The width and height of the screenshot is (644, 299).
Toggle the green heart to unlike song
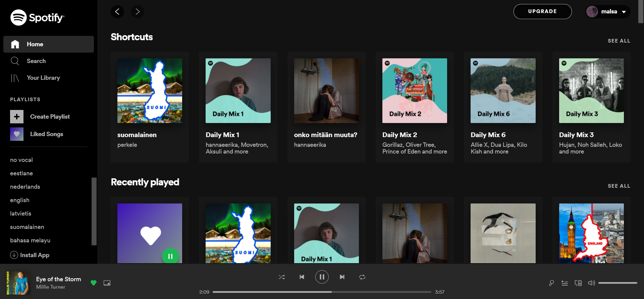pos(94,283)
